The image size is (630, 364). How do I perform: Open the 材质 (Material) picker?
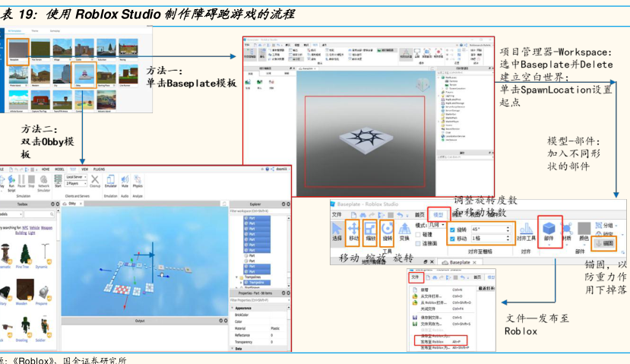pyautogui.click(x=567, y=232)
